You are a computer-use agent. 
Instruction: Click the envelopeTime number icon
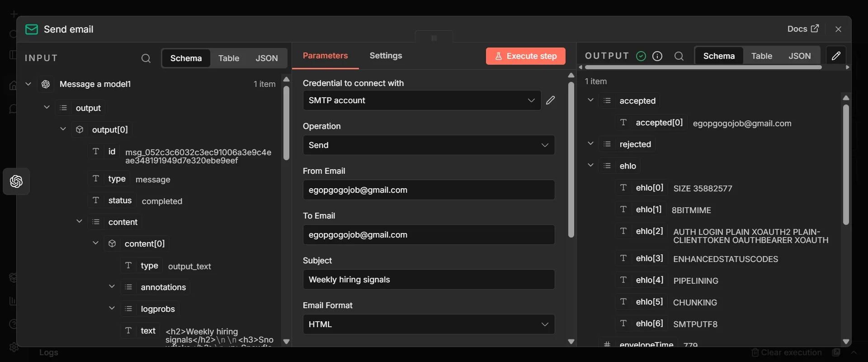click(607, 345)
